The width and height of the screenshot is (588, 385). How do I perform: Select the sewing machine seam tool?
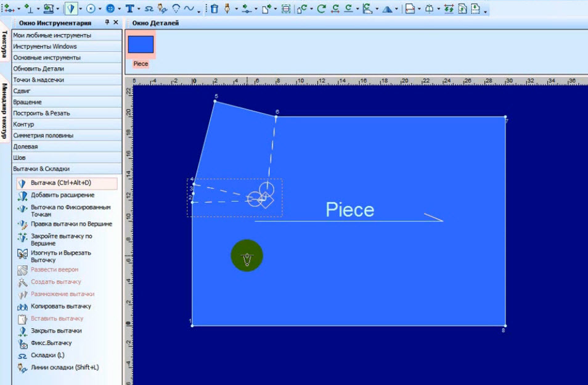(49, 8)
